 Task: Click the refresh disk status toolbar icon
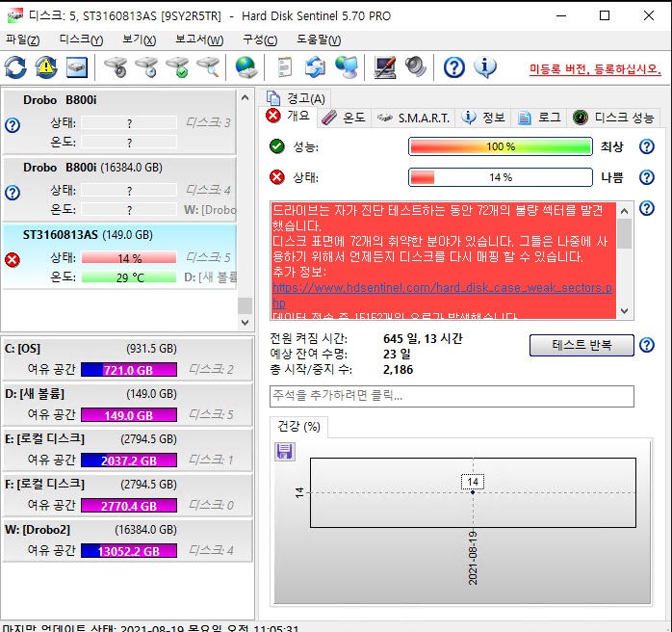pos(15,67)
